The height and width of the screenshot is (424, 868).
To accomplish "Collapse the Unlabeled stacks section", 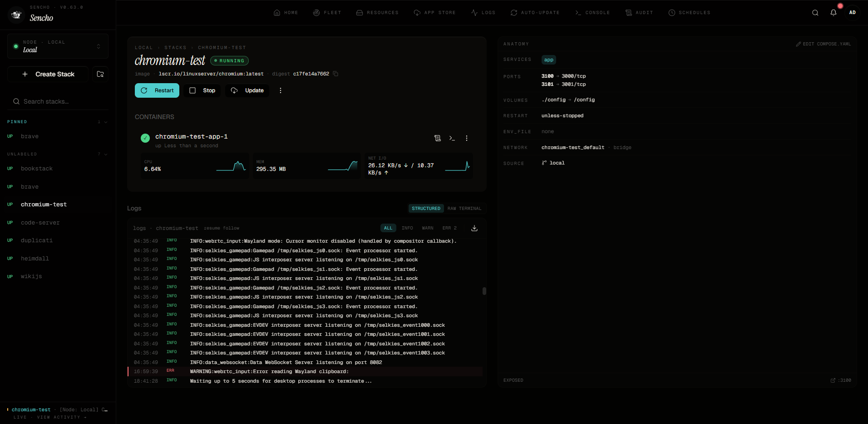I will (x=106, y=154).
